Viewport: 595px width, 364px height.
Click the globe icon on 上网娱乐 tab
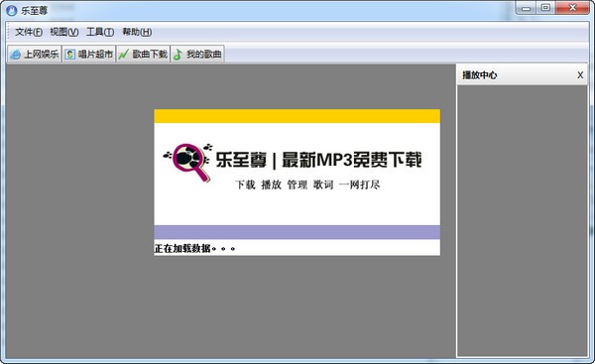point(16,55)
